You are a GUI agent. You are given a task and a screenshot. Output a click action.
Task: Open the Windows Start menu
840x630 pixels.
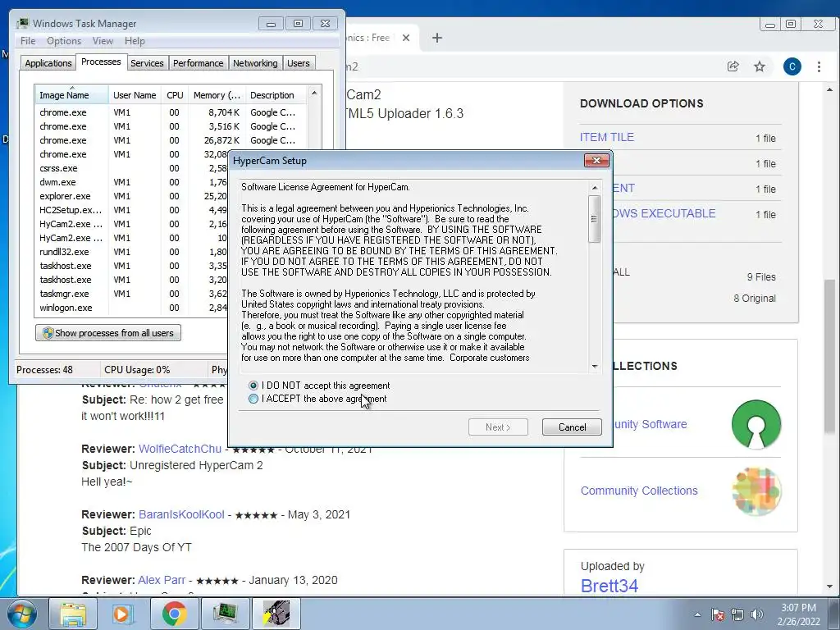pyautogui.click(x=22, y=614)
